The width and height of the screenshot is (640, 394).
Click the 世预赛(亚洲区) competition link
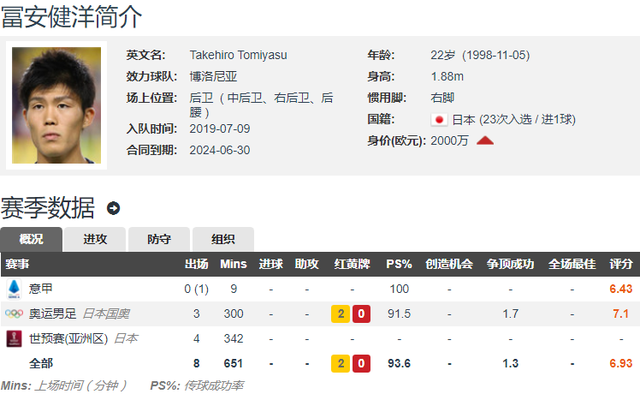[x=68, y=338]
